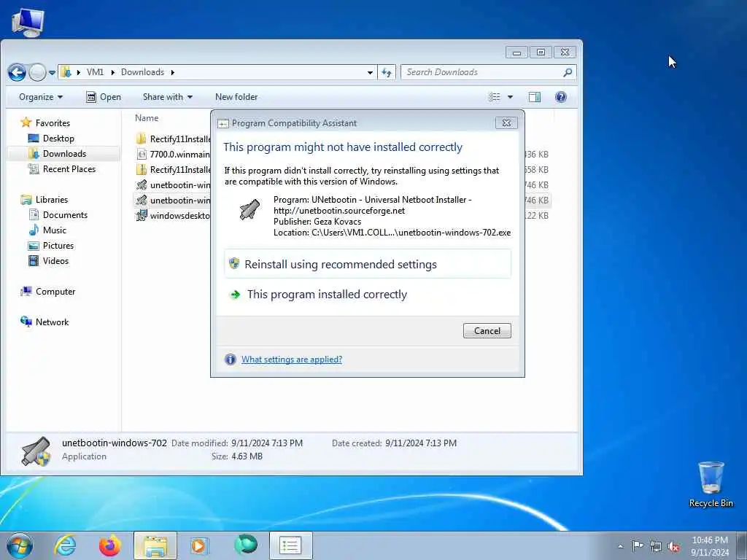Viewport: 747px width, 560px height.
Task: Cancel the Program Compatibility Assistant dialog
Action: (x=487, y=330)
